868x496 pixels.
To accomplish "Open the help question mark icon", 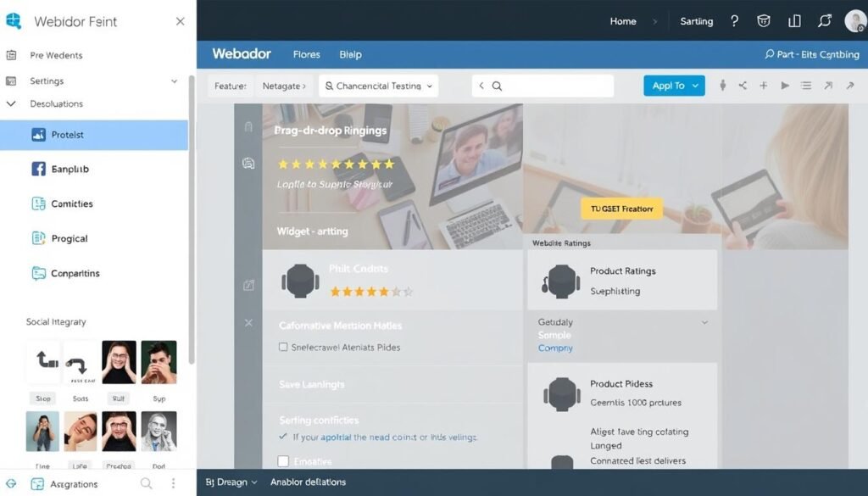I will pos(734,21).
